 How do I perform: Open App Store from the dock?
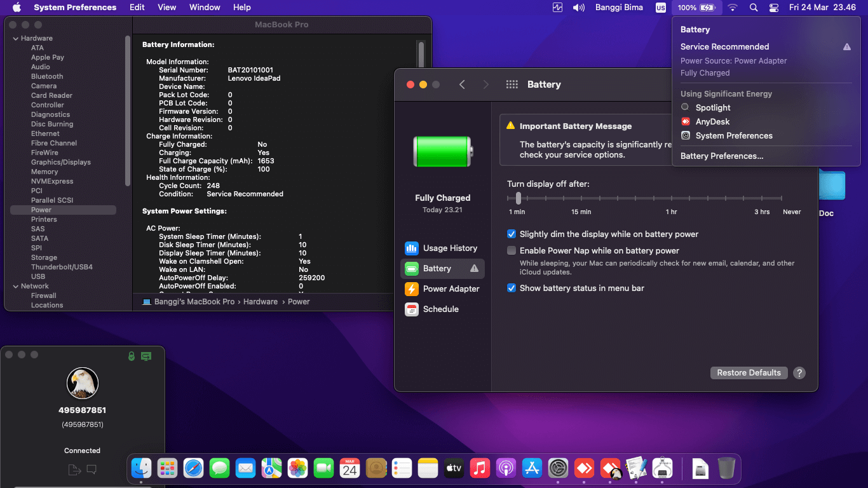click(532, 469)
